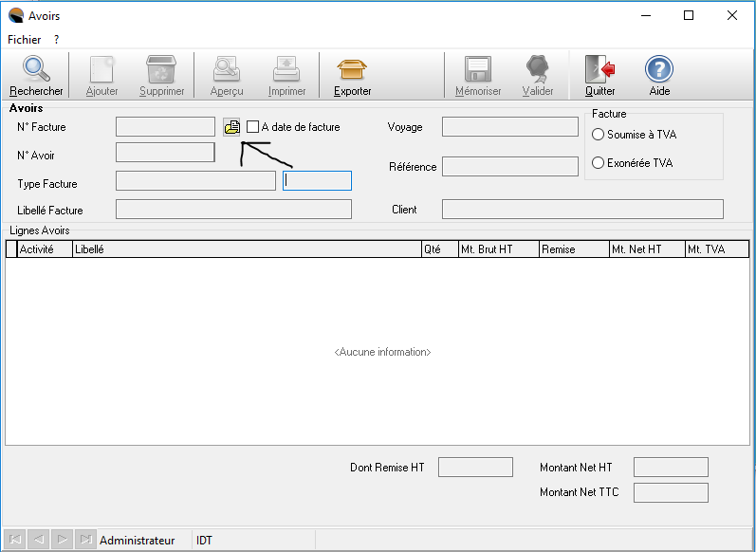The height and width of the screenshot is (552, 756).
Task: Tick the 'A date de facture' checkbox
Action: tap(252, 127)
